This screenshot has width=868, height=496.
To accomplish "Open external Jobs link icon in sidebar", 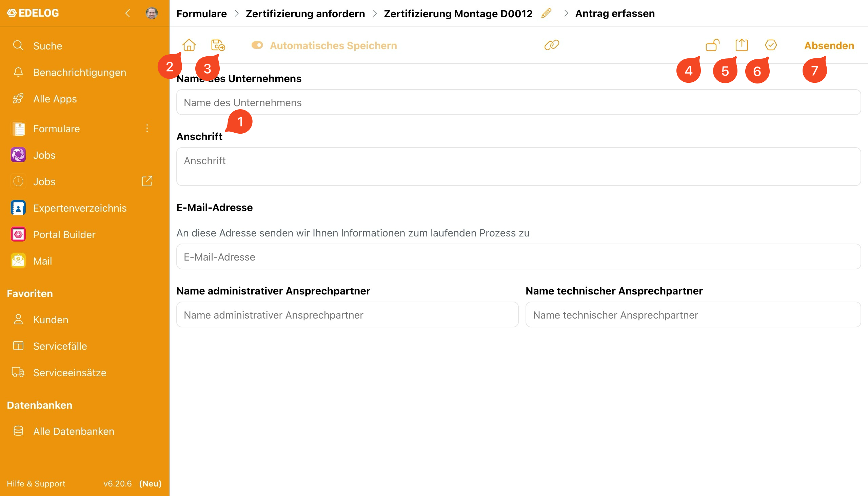I will click(147, 181).
